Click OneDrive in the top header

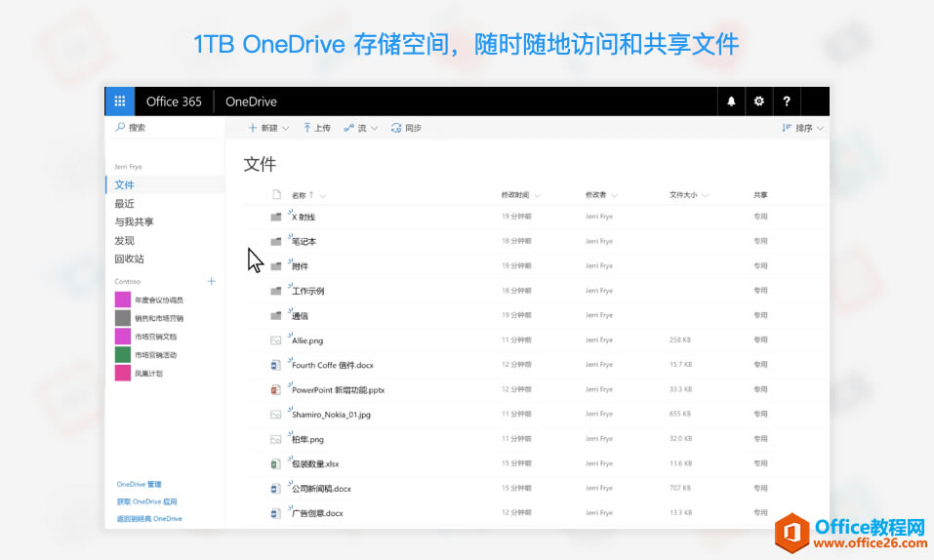pos(251,101)
